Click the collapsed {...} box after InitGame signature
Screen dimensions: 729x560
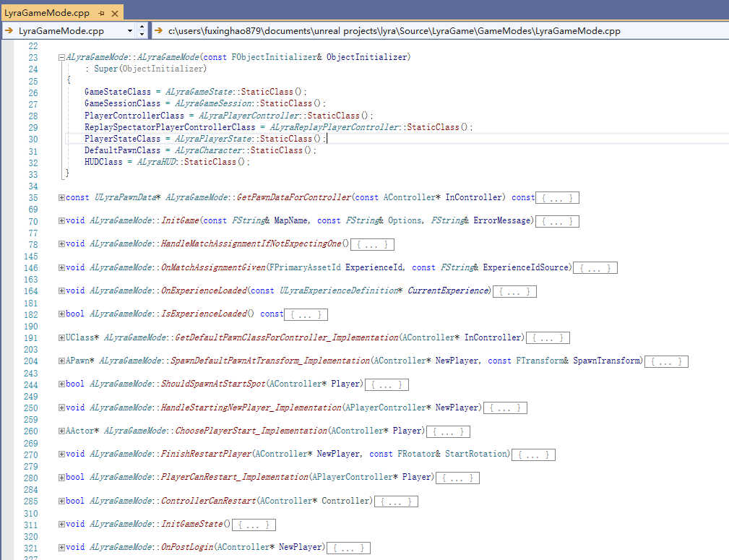[558, 221]
